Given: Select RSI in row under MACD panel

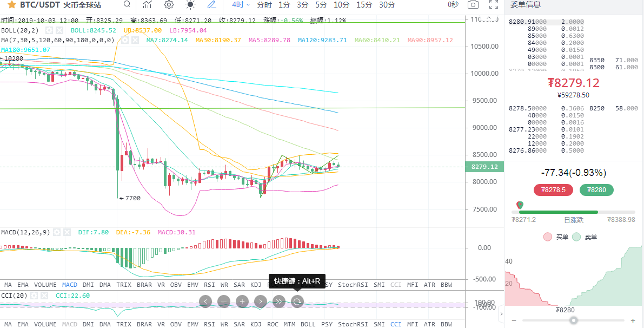Looking at the screenshot, I should pos(209,285).
